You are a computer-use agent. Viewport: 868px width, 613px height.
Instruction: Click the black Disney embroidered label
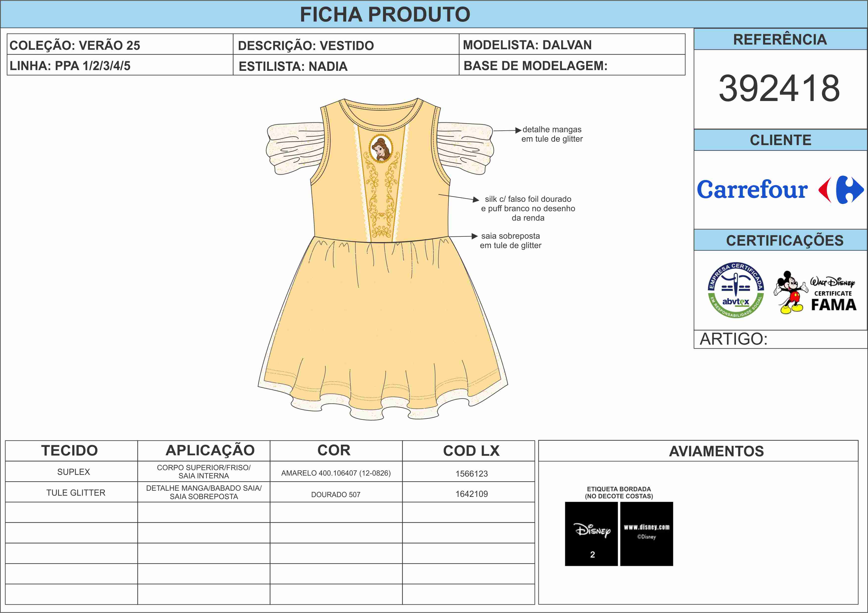(591, 534)
